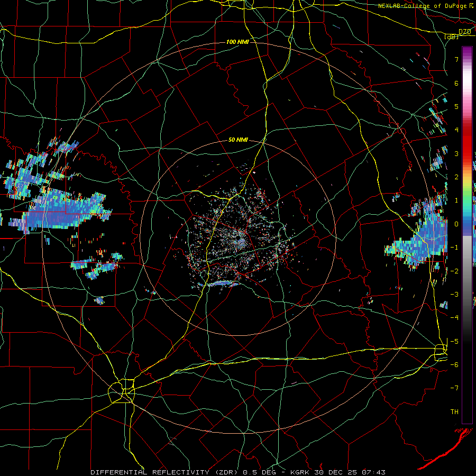The image size is (476, 476).
Task: Click the 7 value on the color scale
Action: point(456,59)
